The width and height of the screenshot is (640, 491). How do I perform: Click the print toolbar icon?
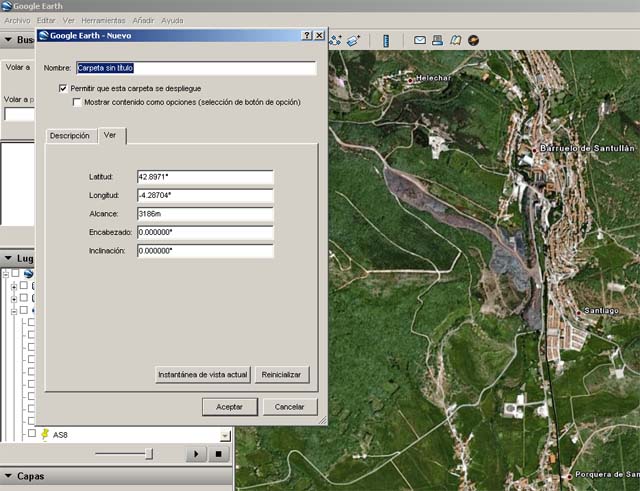[x=439, y=40]
